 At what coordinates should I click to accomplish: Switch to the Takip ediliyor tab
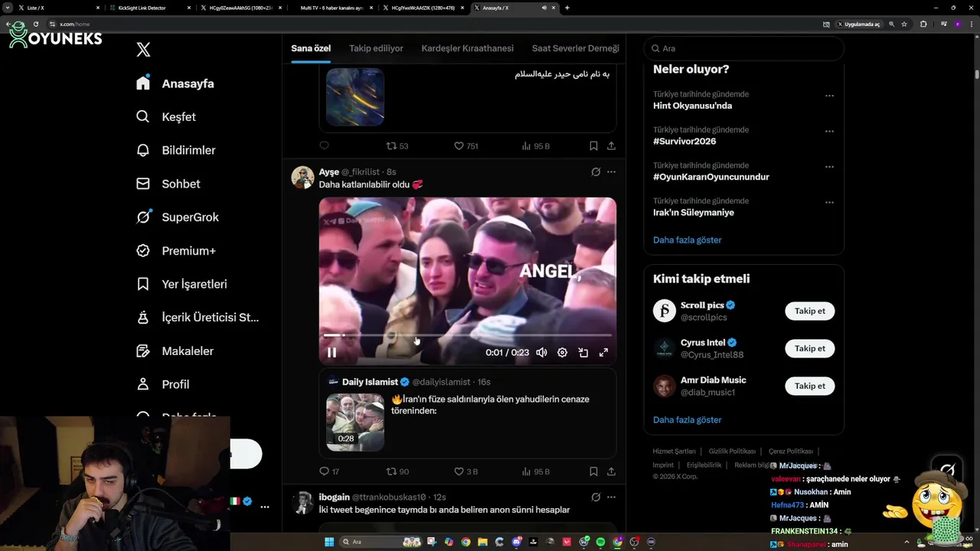coord(376,48)
